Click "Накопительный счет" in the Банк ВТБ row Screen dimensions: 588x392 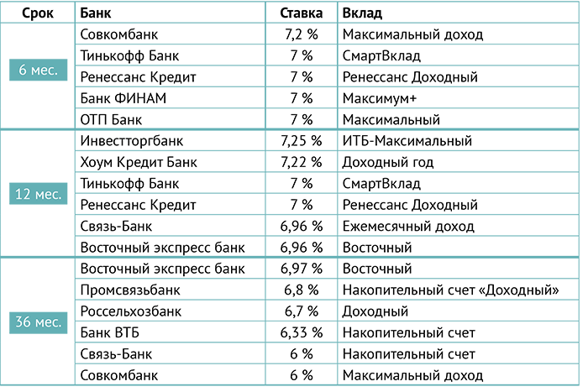409,332
